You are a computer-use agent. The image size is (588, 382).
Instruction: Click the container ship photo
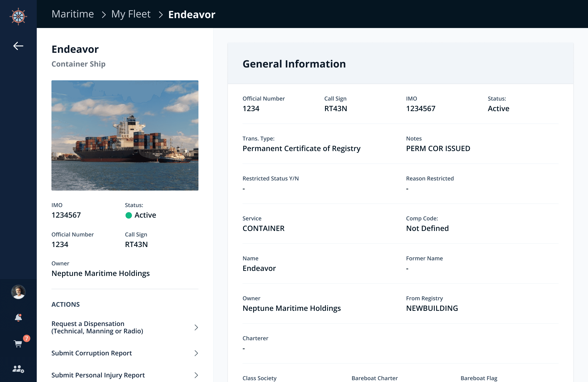point(125,135)
